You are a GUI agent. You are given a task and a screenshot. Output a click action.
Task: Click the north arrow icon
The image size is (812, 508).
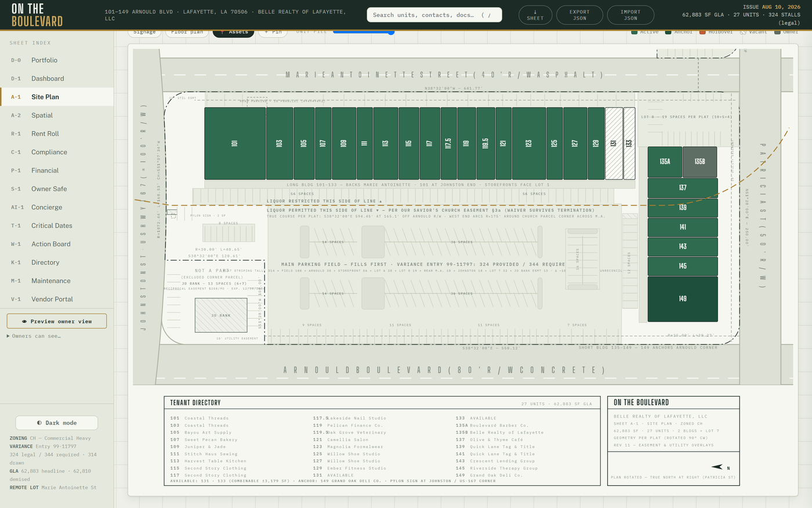(x=718, y=467)
